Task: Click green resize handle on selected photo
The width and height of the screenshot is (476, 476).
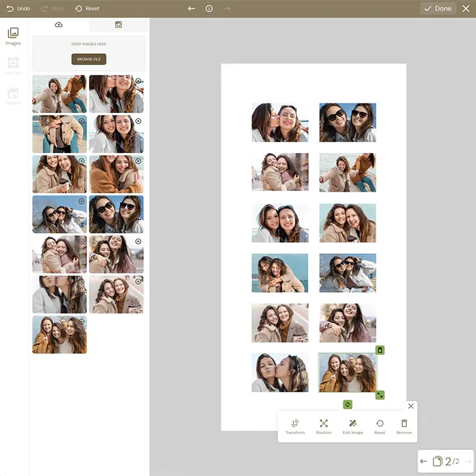Action: pyautogui.click(x=380, y=395)
